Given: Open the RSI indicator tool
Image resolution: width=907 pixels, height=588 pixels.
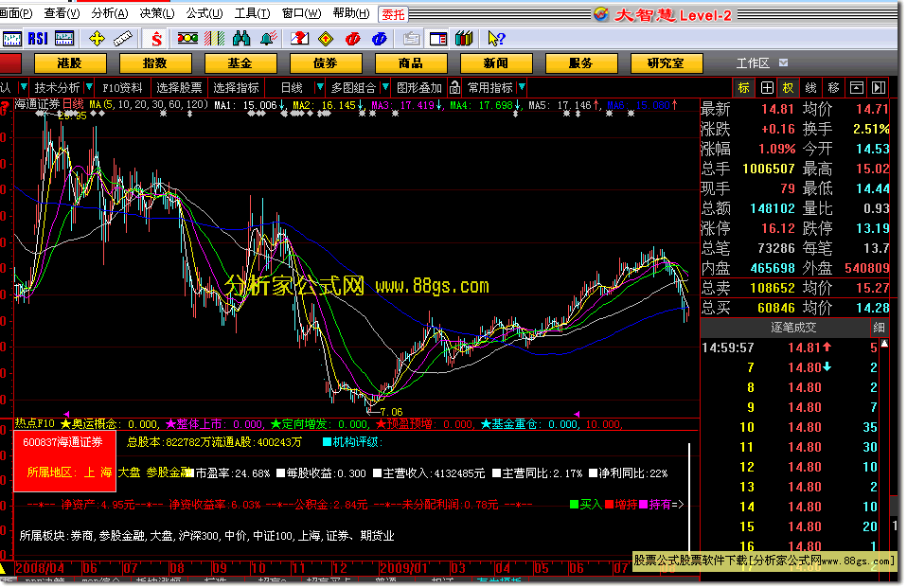Looking at the screenshot, I should pyautogui.click(x=38, y=39).
